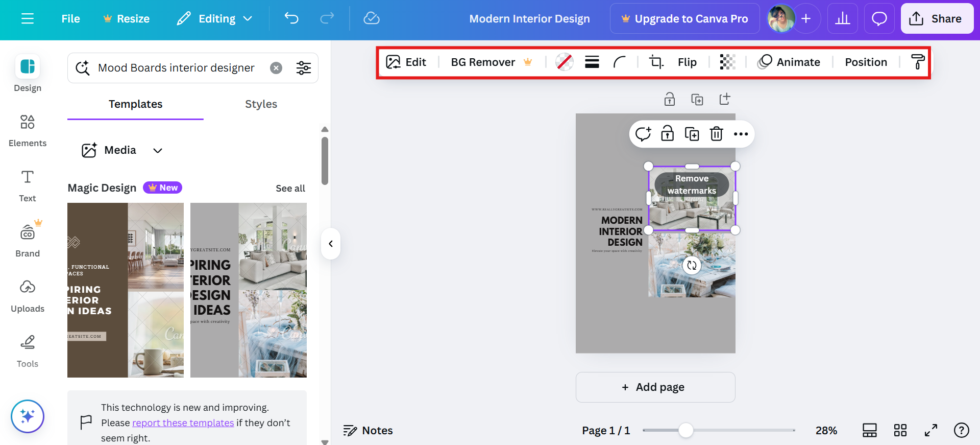The width and height of the screenshot is (980, 445).
Task: Select the Modern Interior Design title
Action: point(529,19)
